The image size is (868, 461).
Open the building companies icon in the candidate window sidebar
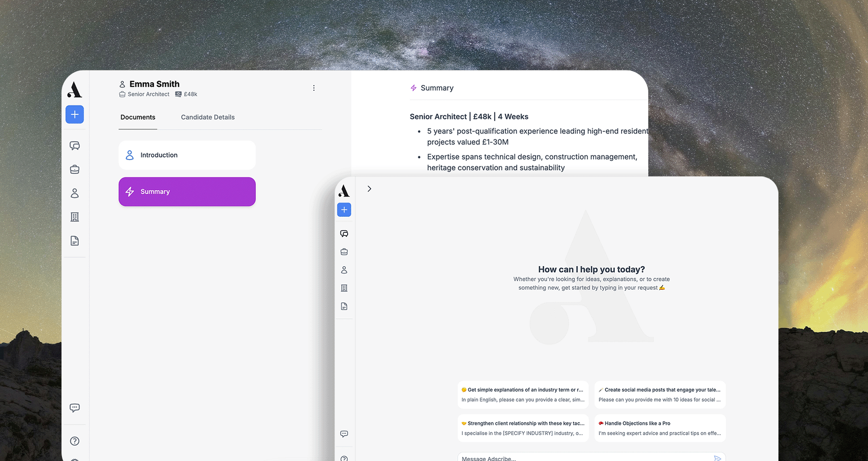(75, 217)
